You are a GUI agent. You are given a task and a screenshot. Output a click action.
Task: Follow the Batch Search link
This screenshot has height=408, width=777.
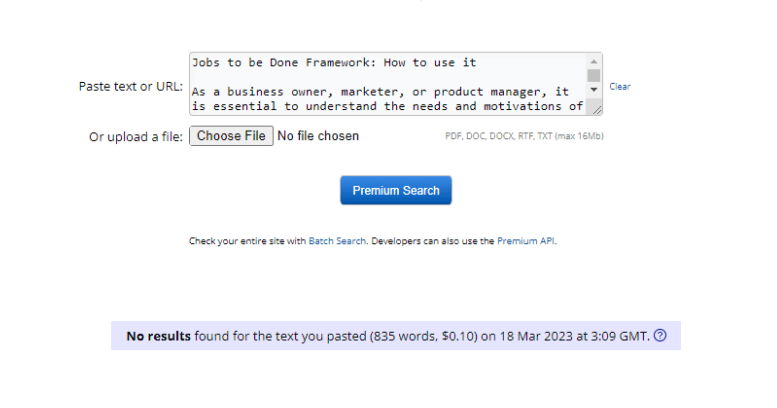pos(337,241)
